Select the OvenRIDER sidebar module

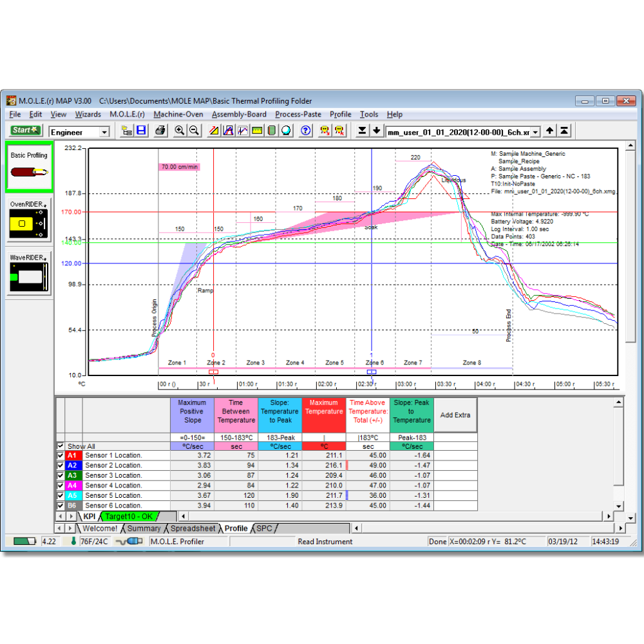point(29,220)
